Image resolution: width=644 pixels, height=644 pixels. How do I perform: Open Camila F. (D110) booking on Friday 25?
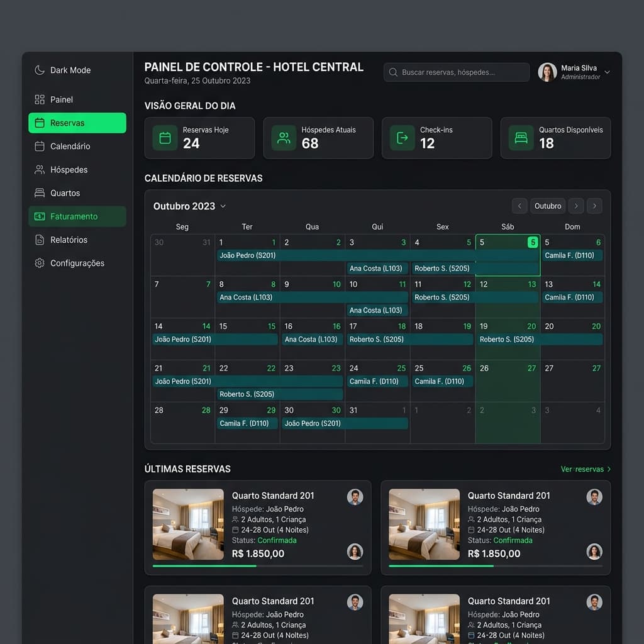[442, 381]
